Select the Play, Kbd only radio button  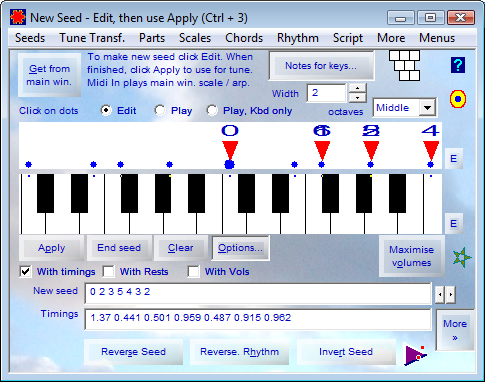[212, 110]
